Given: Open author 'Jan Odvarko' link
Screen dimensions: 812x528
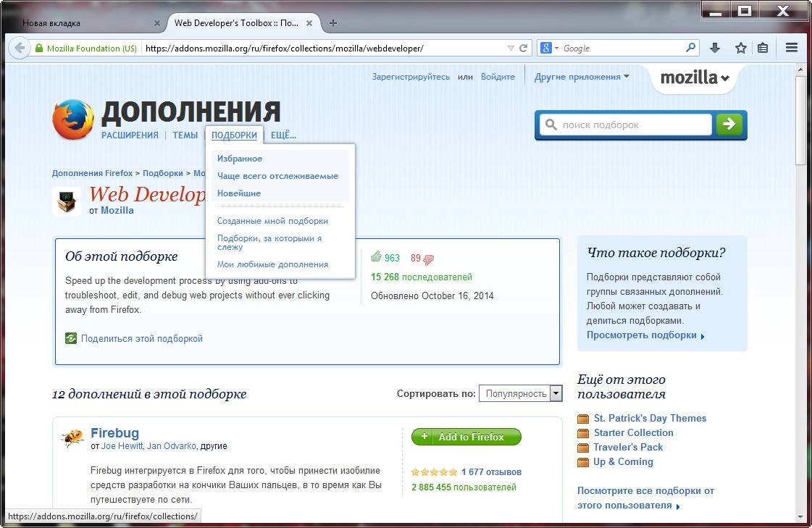Looking at the screenshot, I should 172,445.
